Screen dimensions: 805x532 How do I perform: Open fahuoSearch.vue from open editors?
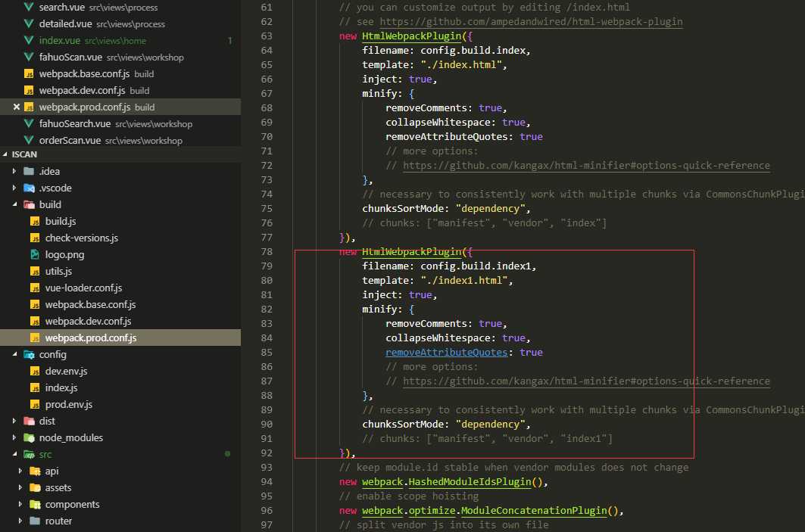pyautogui.click(x=120, y=123)
